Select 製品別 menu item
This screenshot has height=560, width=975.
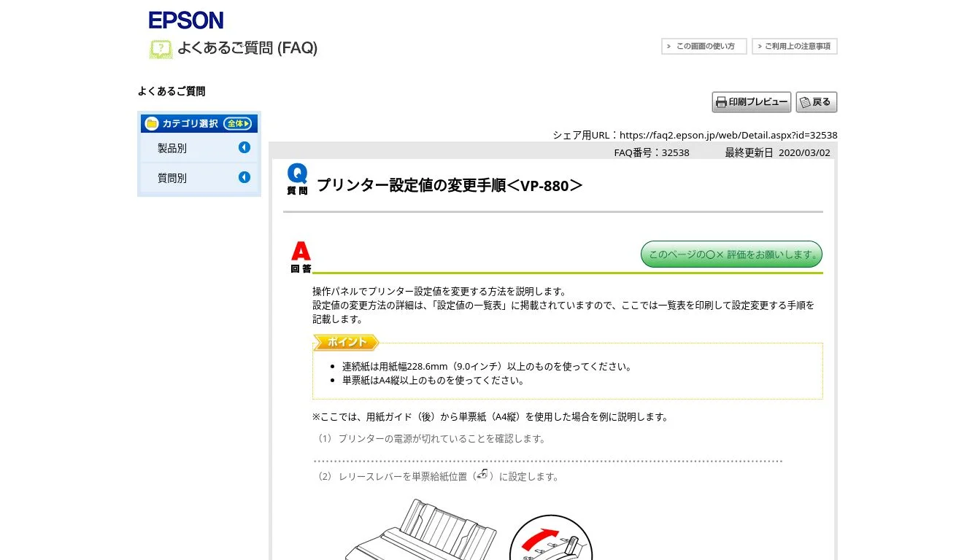pyautogui.click(x=172, y=148)
